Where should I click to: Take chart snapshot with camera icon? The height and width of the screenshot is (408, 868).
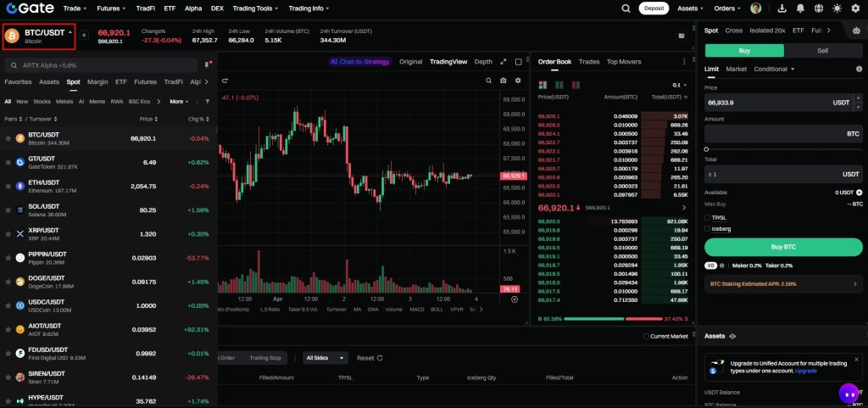pos(504,81)
